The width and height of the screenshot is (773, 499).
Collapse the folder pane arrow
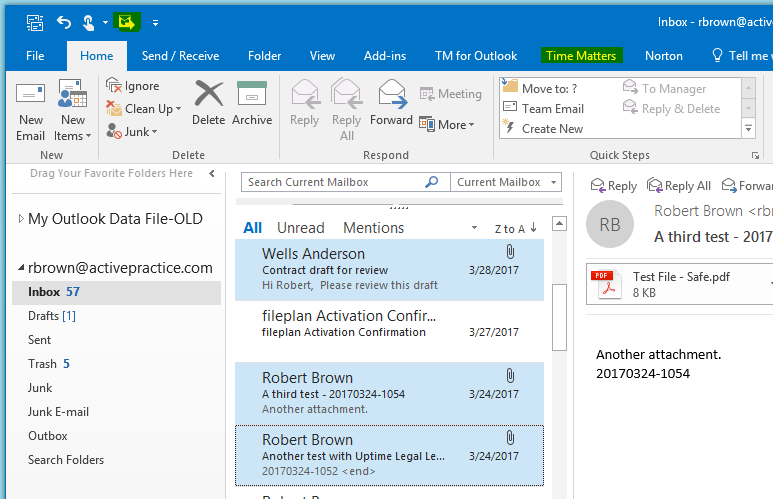(212, 174)
